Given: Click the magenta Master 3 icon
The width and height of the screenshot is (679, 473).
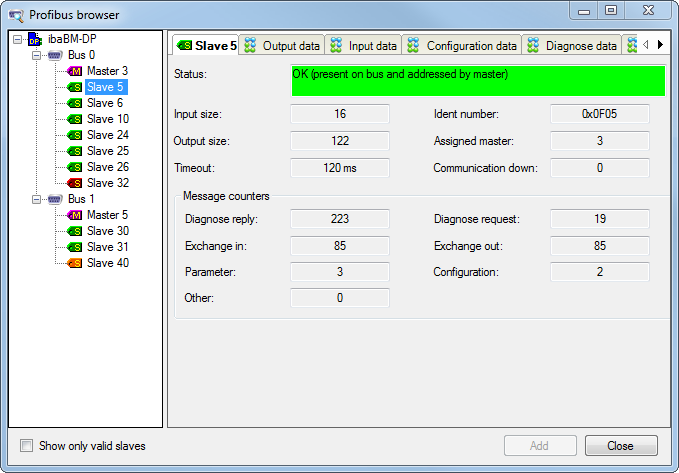Looking at the screenshot, I should 75,71.
